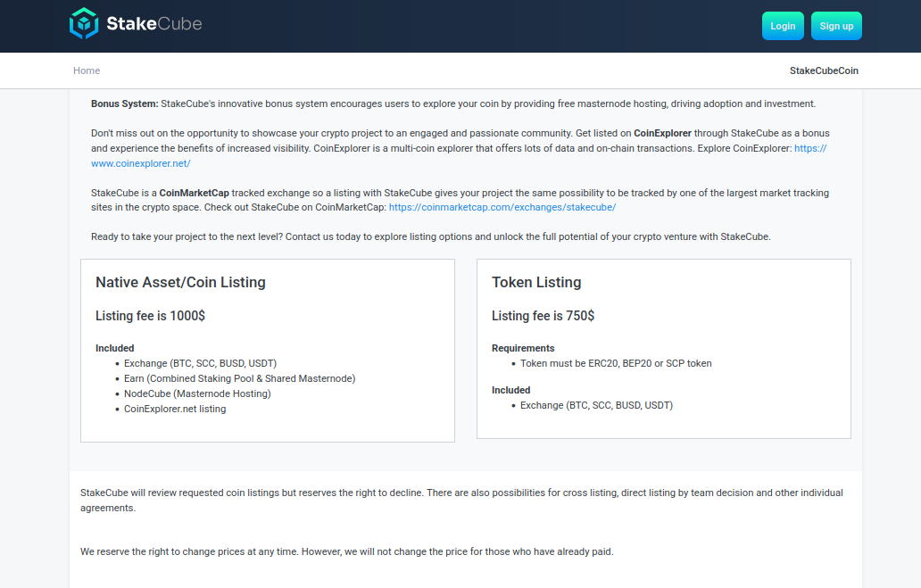Click the NodeCube (Masternode Hosting) list item
Screen dimensions: 921x588
point(197,393)
